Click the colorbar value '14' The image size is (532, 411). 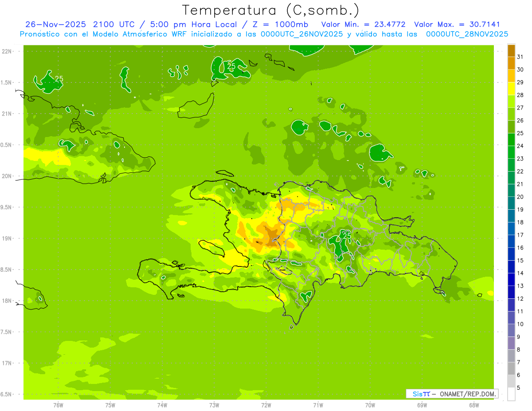(520, 273)
